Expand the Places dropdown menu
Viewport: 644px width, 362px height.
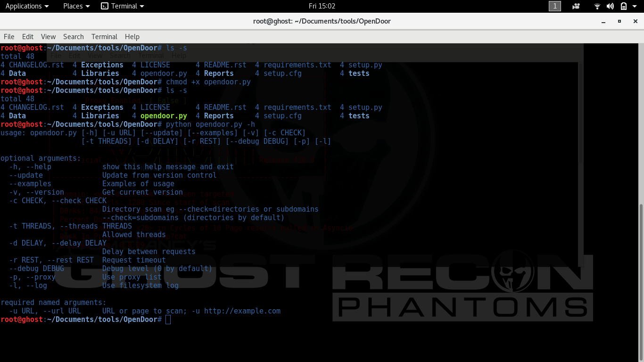coord(76,6)
